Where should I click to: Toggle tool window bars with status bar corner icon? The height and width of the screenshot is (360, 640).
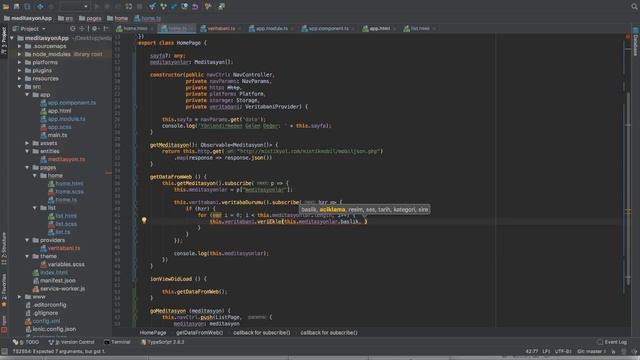click(x=4, y=351)
